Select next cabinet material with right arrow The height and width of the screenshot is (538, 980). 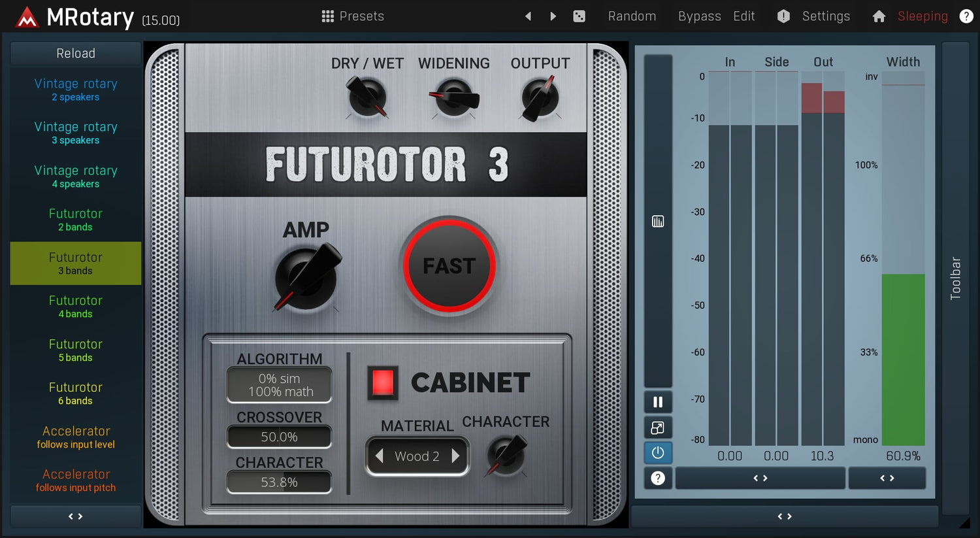(x=455, y=456)
